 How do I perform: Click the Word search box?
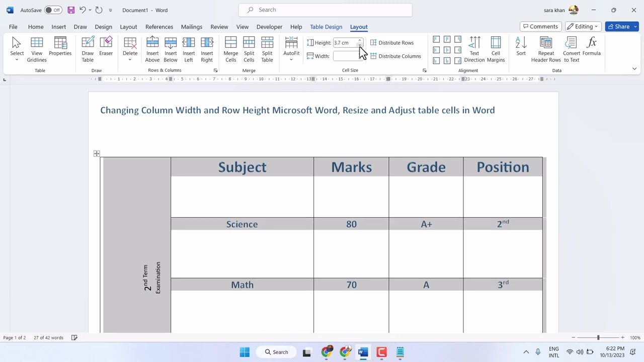pos(326,10)
